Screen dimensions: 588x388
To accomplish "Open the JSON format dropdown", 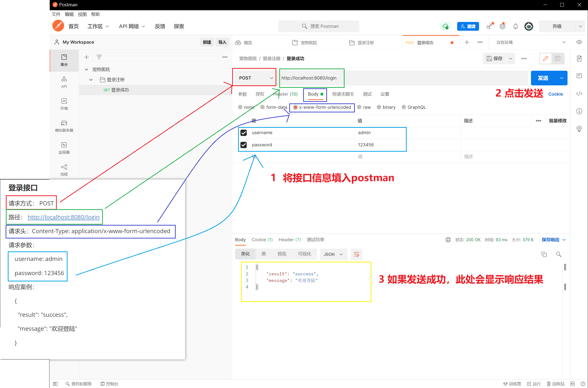I will (x=333, y=254).
